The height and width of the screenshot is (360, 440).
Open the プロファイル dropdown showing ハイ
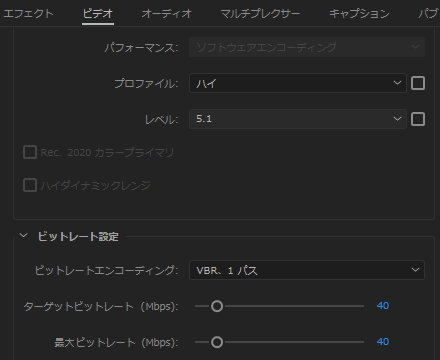298,83
